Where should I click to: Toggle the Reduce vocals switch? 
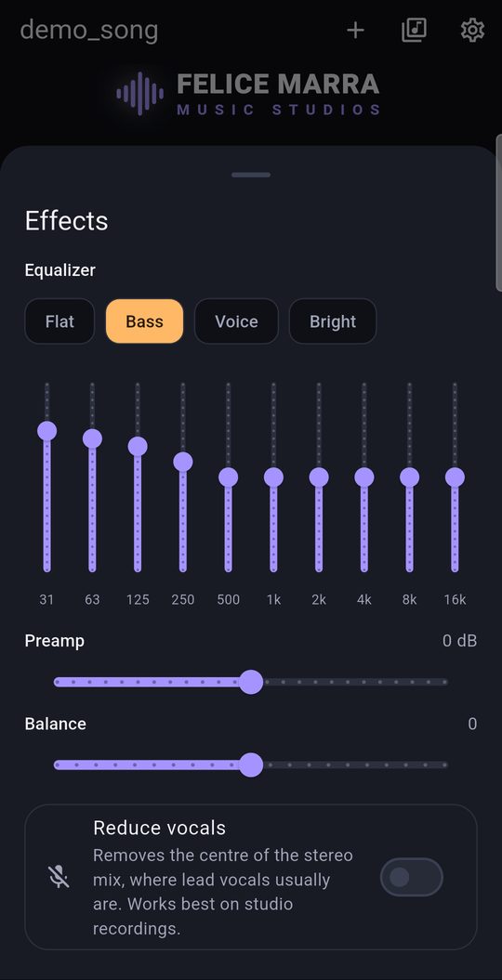[x=411, y=877]
